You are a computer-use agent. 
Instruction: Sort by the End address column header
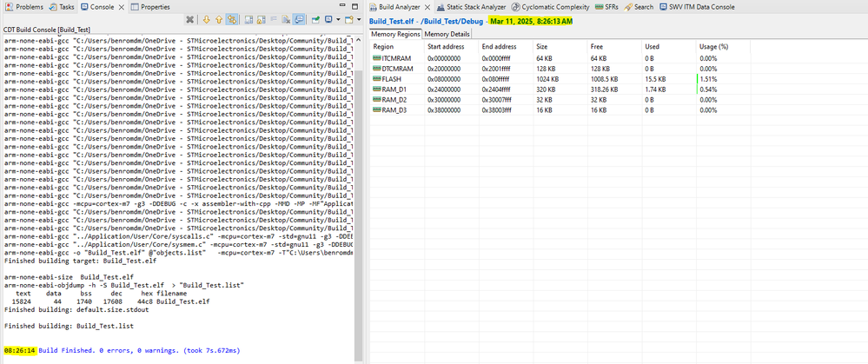506,47
